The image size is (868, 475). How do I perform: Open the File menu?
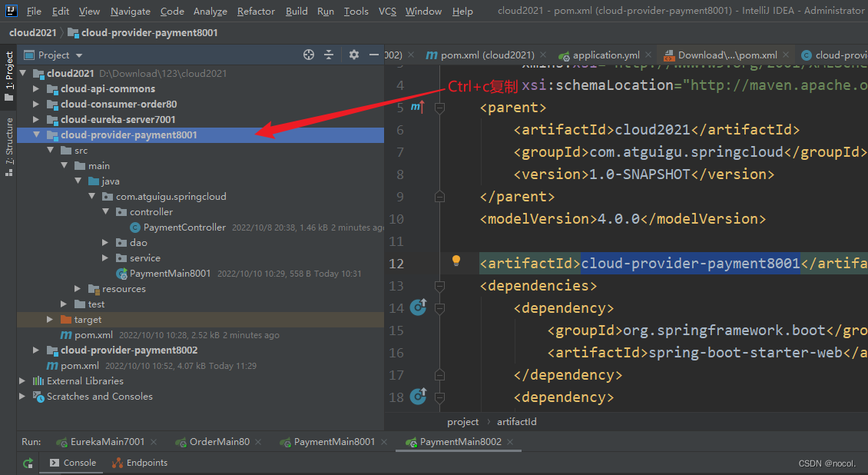coord(34,11)
